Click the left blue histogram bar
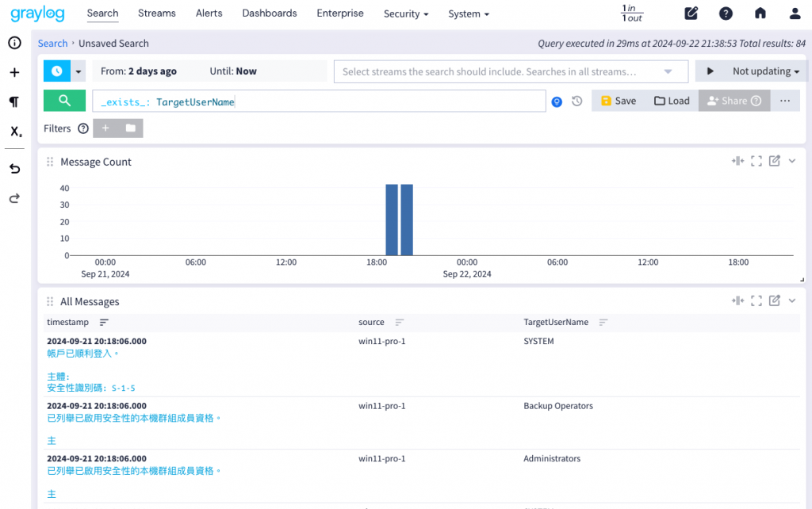Viewport: 812px width, 509px height. [392, 220]
